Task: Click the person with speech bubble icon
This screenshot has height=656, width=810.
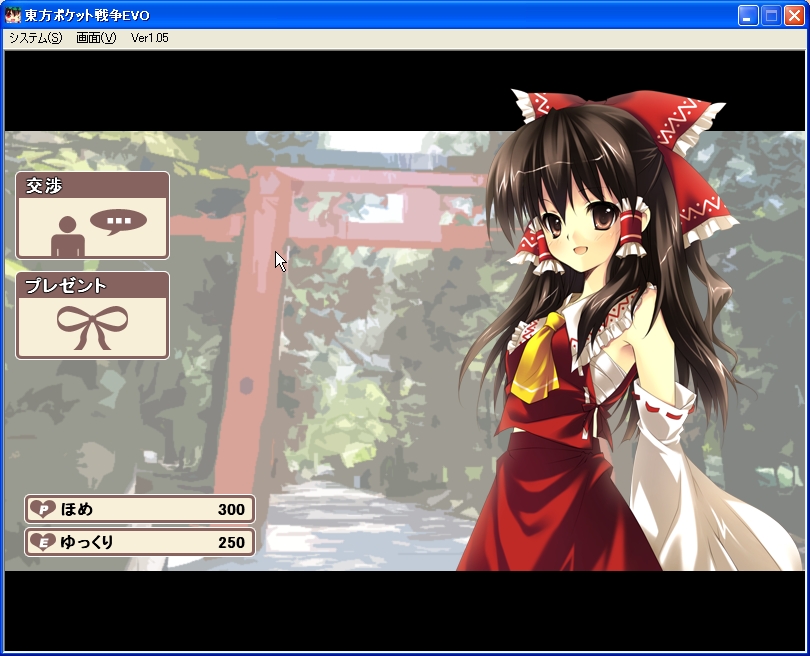Action: tap(99, 231)
